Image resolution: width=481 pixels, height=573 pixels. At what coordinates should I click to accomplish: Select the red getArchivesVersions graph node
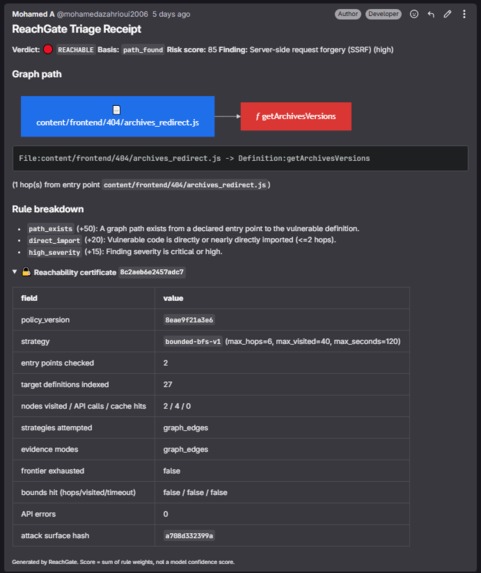[x=296, y=116]
